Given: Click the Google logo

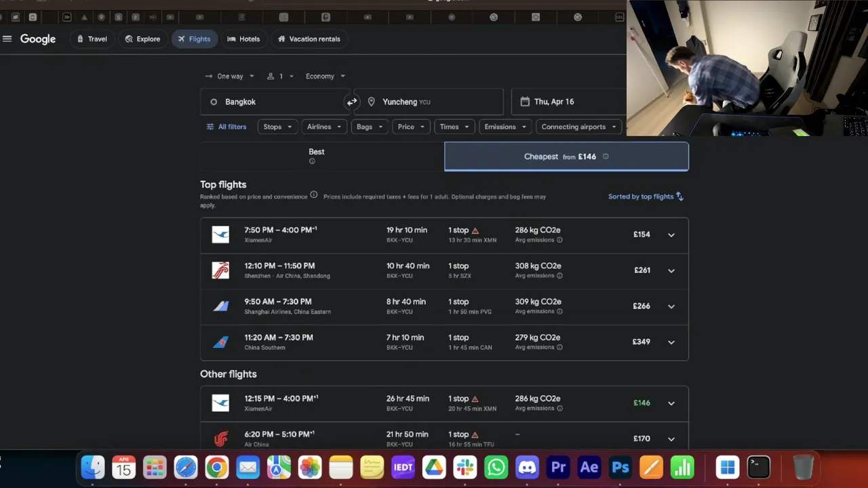Looking at the screenshot, I should 38,39.
